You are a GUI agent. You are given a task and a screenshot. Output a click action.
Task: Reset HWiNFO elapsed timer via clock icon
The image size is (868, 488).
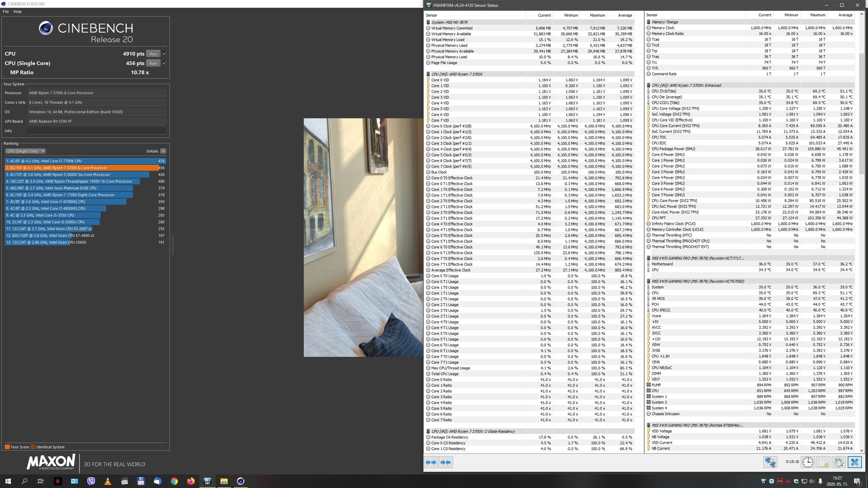[x=808, y=462]
